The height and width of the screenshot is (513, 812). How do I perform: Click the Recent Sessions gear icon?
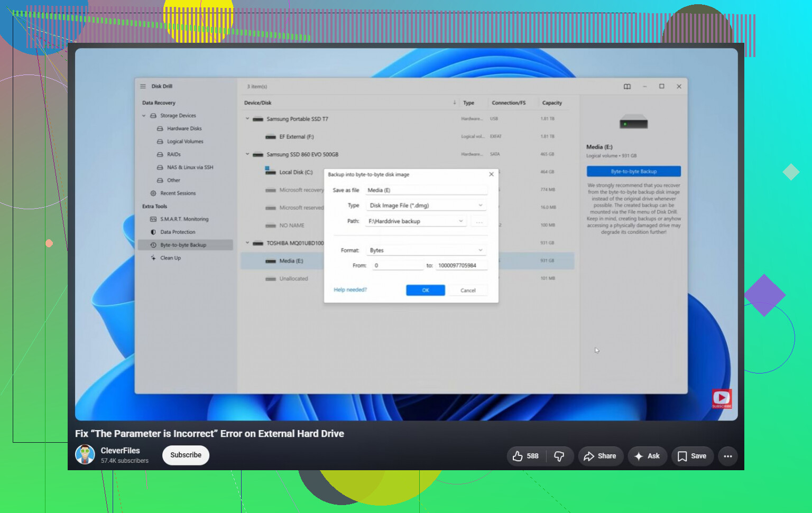153,193
